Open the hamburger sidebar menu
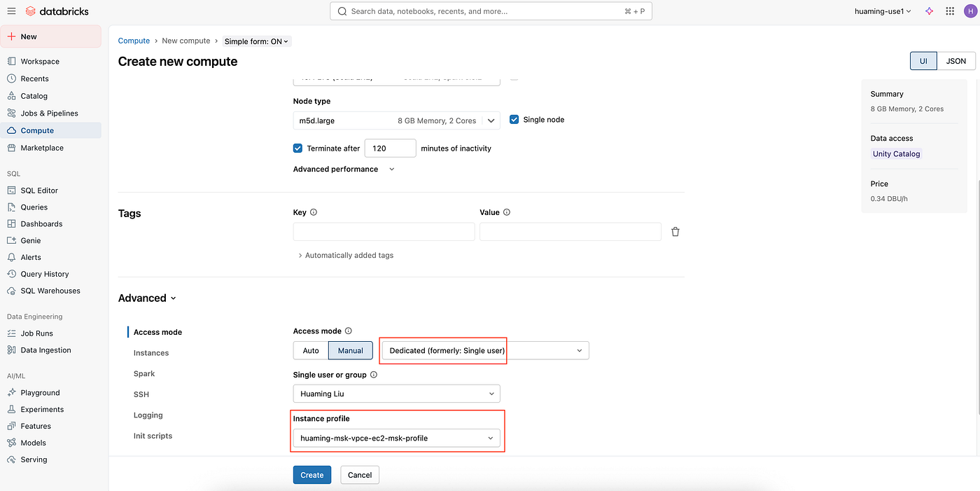The height and width of the screenshot is (491, 980). [11, 11]
